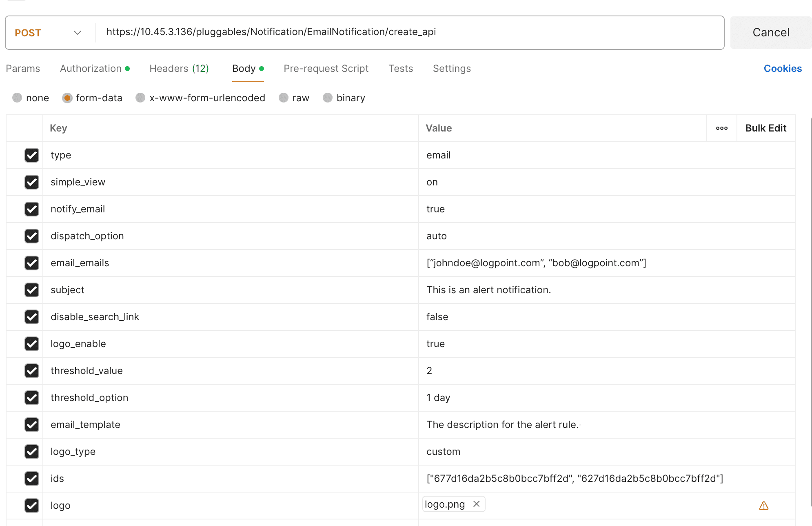This screenshot has width=812, height=526.
Task: Switch to the Tests tab
Action: tap(401, 69)
